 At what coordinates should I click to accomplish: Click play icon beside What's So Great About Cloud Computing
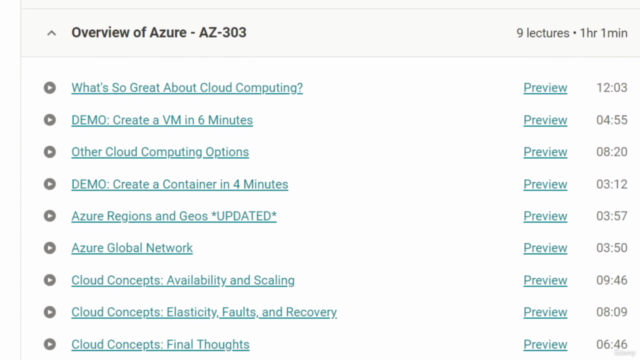(x=50, y=88)
